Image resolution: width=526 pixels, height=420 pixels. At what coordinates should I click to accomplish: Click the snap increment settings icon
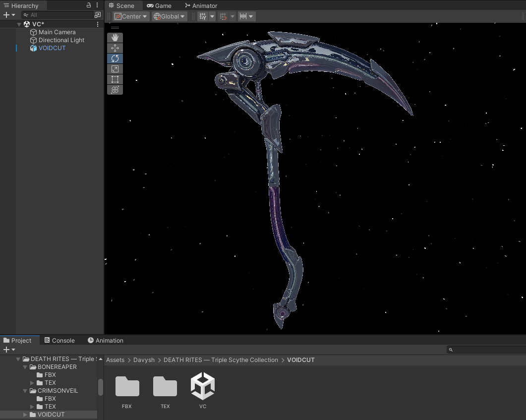click(x=243, y=16)
